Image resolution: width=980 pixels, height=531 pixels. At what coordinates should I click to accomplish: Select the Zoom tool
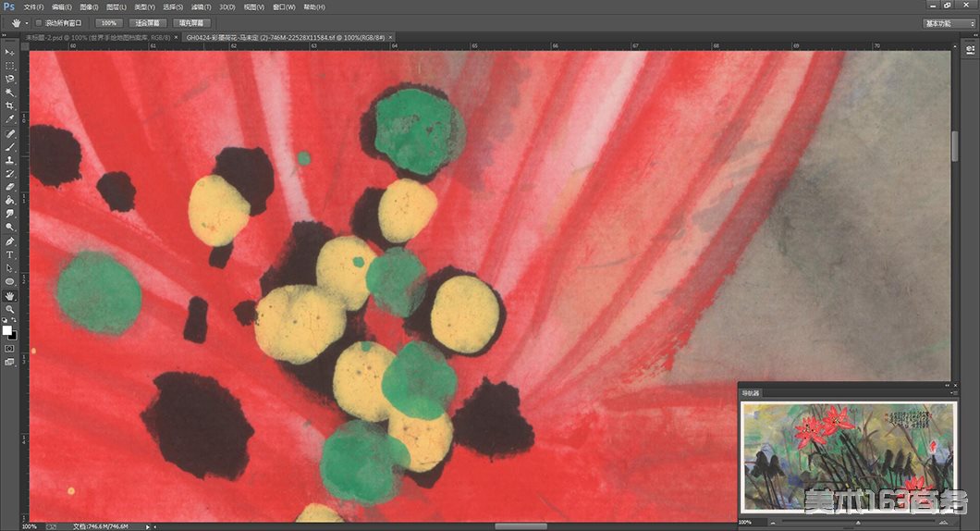click(9, 309)
